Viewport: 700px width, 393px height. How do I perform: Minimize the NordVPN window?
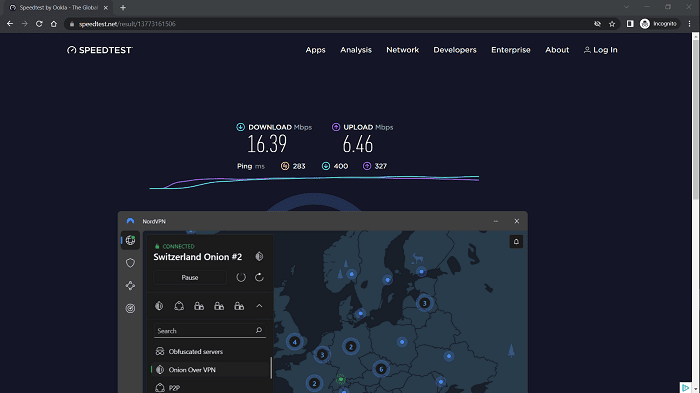[x=496, y=221]
